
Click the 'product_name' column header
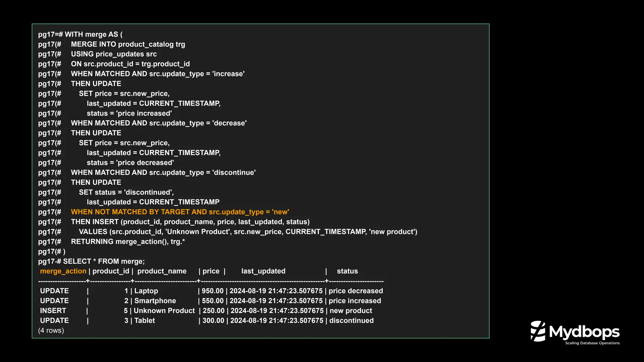162,271
